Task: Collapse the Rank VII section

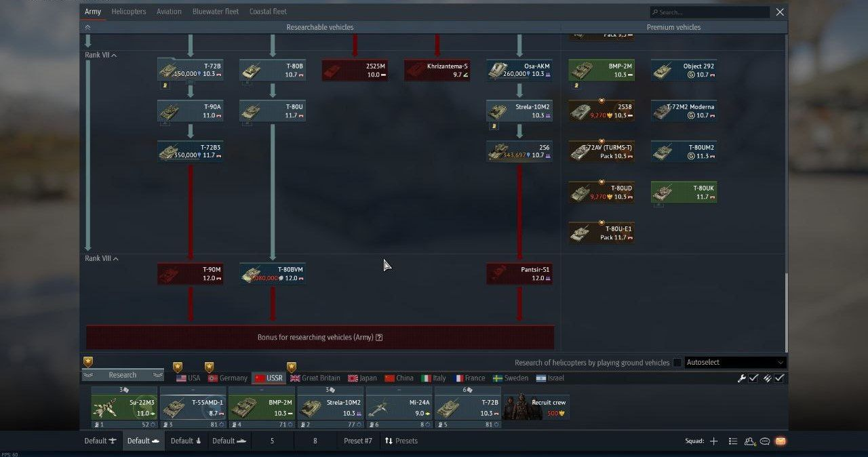Action: tap(114, 55)
